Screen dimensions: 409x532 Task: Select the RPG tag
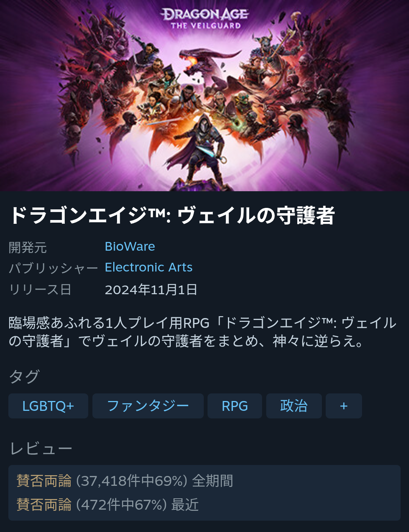(235, 406)
